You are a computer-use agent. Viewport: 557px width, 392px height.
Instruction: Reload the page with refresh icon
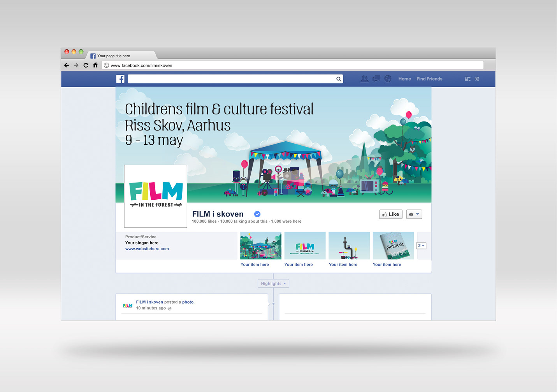point(86,65)
